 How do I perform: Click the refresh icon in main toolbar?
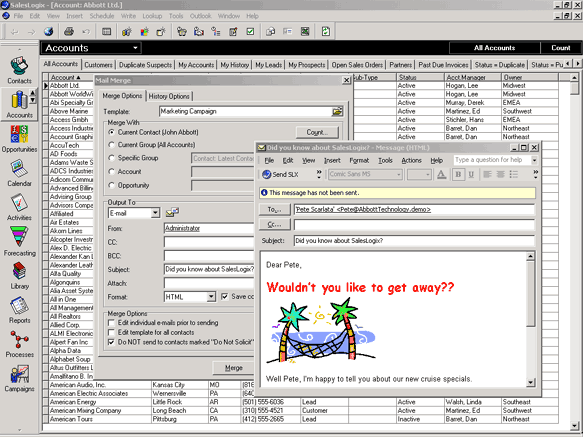pos(326,32)
